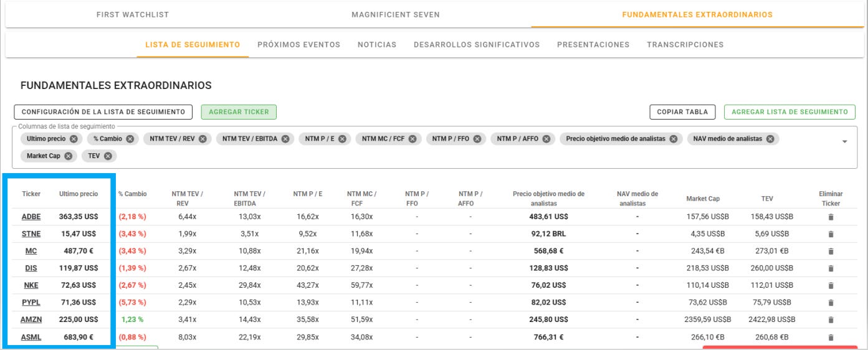This screenshot has width=868, height=350.
Task: Open the NKE ticker link
Action: (31, 285)
